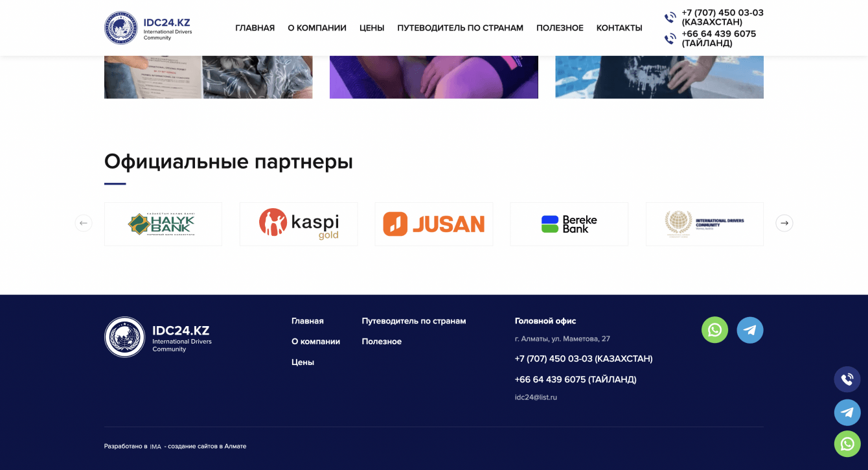Image resolution: width=868 pixels, height=470 pixels.
Task: Go to ГЛАВНАЯ in top navigation
Action: [255, 28]
